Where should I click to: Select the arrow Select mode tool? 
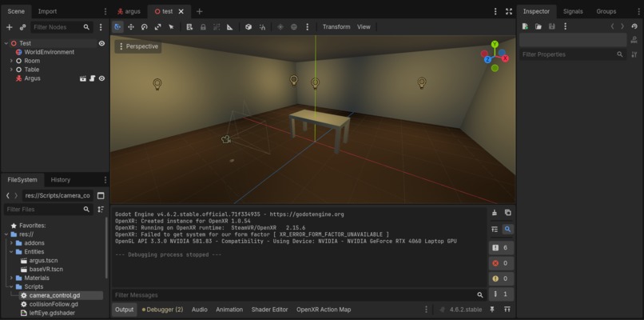(x=171, y=26)
